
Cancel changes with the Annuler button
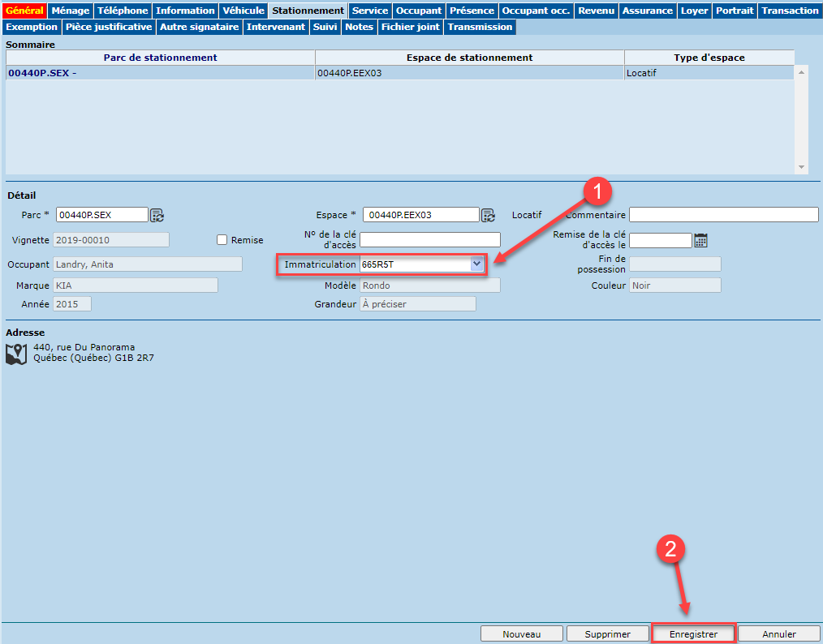779,634
